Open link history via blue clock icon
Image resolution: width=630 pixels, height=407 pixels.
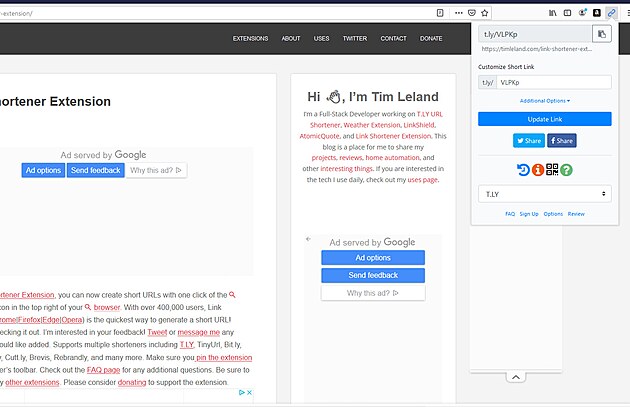[523, 170]
